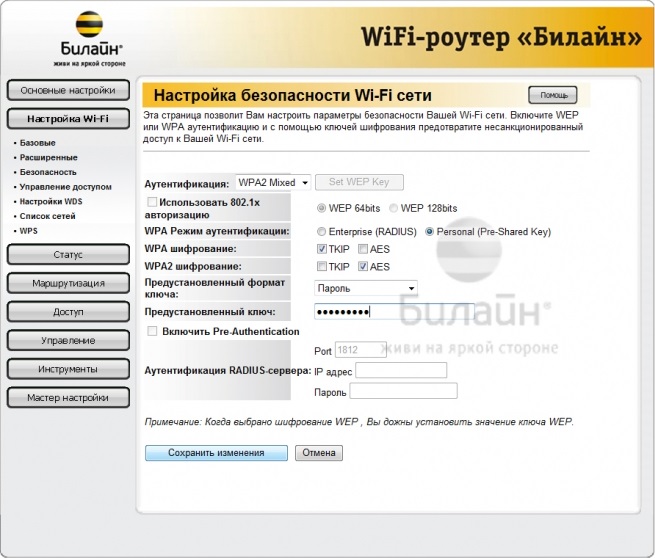The image size is (655, 558).
Task: Click the RADIUS Пароль field
Action: coord(404,391)
